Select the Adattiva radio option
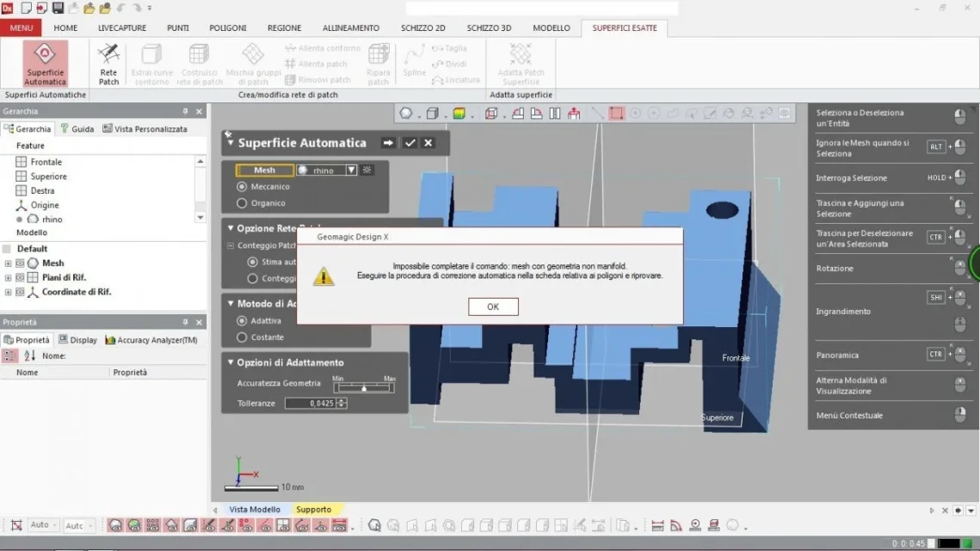980x551 pixels. tap(242, 320)
